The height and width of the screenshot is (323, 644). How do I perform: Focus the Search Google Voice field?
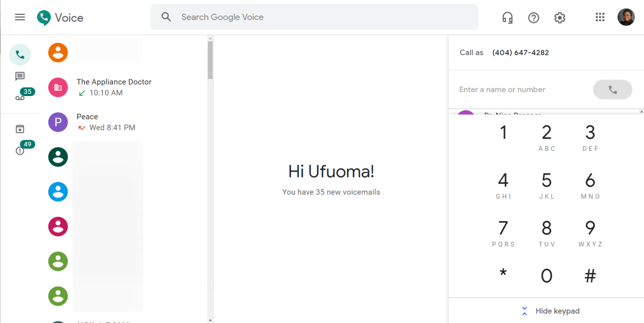(x=314, y=17)
